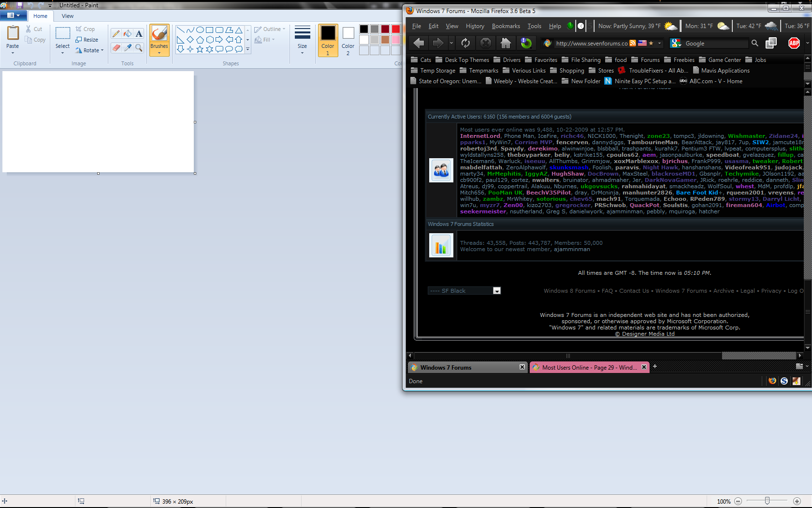Reload the page in Firefox
The image size is (812, 508).
[465, 43]
